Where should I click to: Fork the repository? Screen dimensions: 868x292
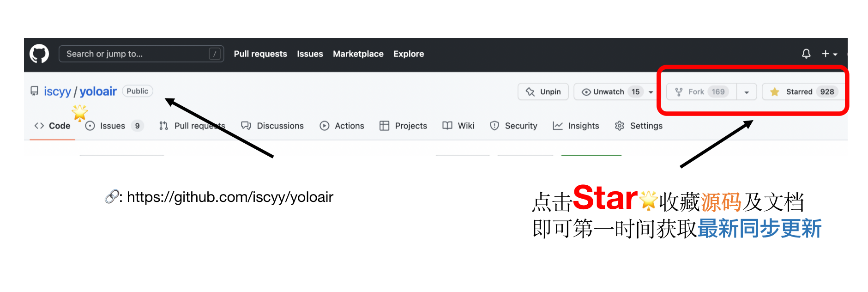tap(701, 91)
